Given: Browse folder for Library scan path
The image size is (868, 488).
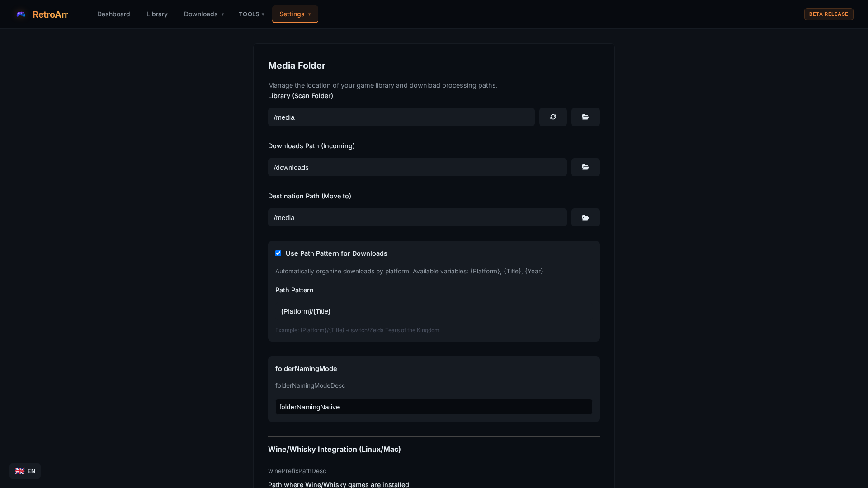Looking at the screenshot, I should click(585, 117).
